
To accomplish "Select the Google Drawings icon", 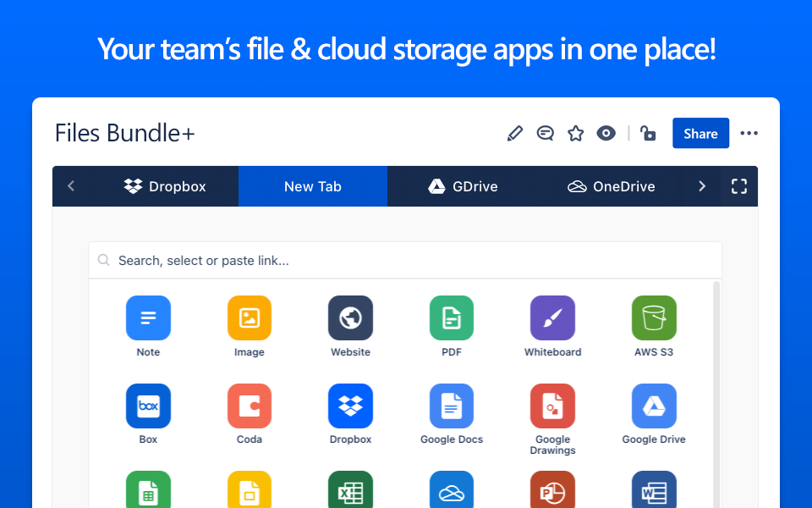I will click(x=552, y=406).
